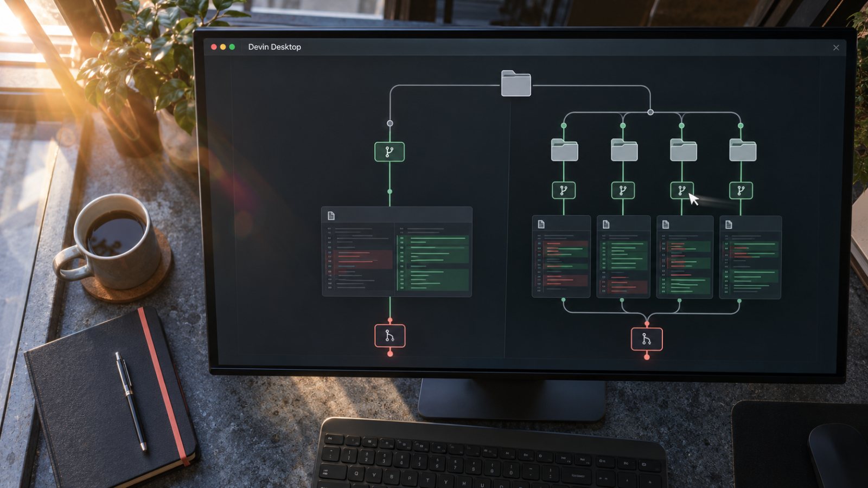Open the third folder in the right group
The image size is (868, 488).
(x=684, y=150)
